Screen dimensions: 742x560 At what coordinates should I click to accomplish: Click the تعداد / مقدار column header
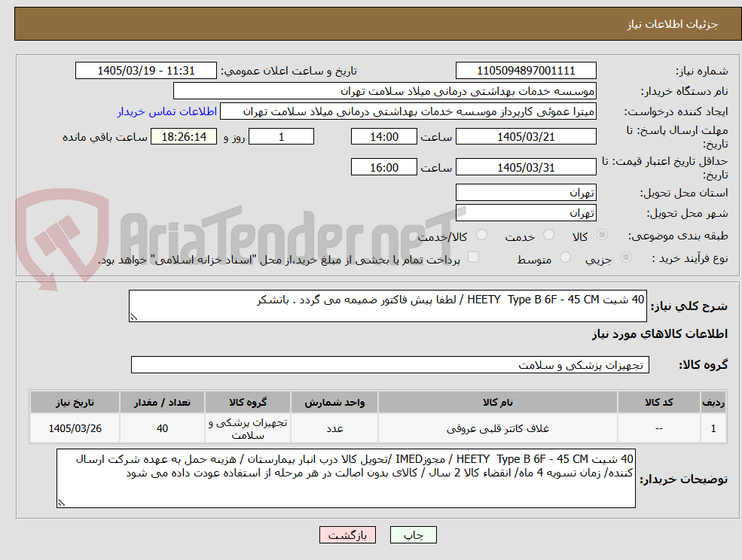162,403
